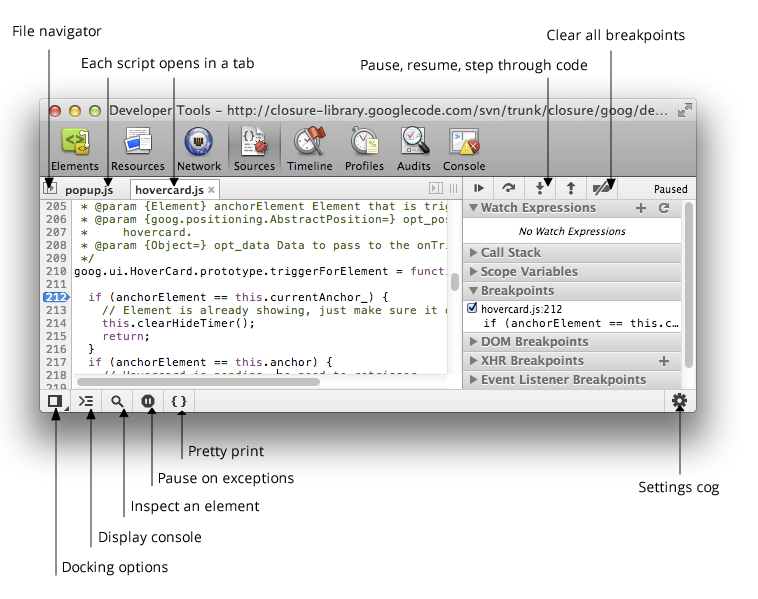Click the code editor vertical scrollbar

coord(454,282)
